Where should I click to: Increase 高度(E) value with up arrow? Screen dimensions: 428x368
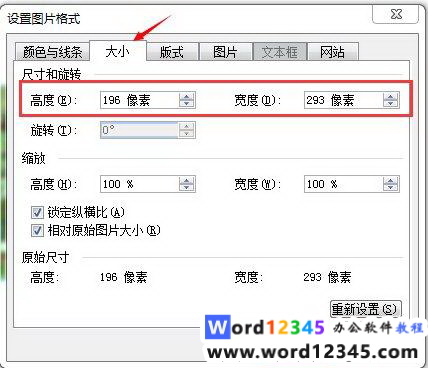tap(187, 96)
